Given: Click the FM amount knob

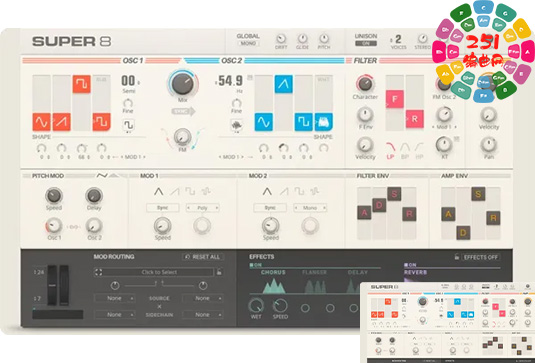Looking at the screenshot, I should coord(183,137).
